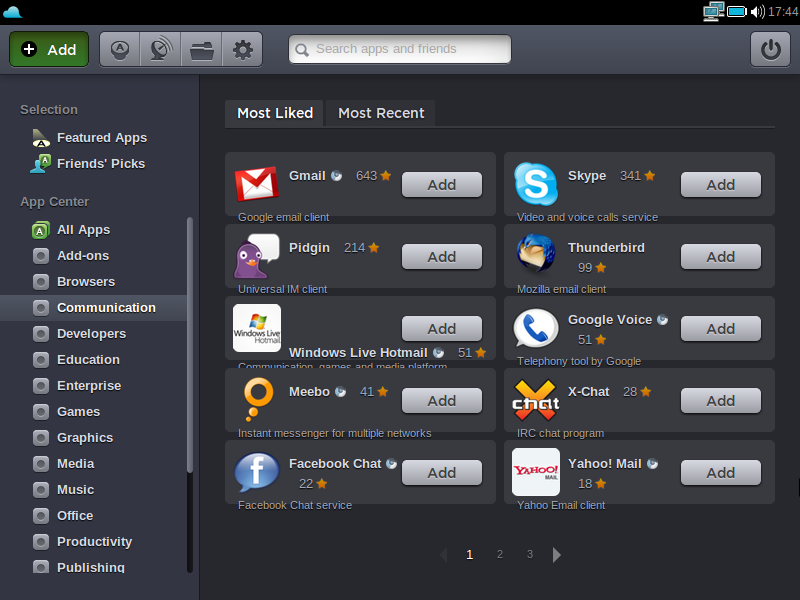Click the X-Chat app icon
The width and height of the screenshot is (800, 600).
[535, 400]
